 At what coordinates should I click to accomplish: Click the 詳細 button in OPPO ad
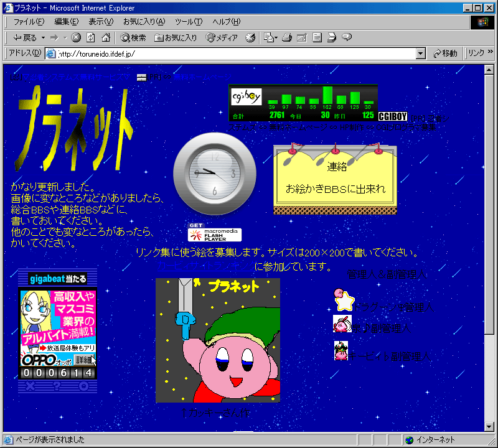point(84,360)
